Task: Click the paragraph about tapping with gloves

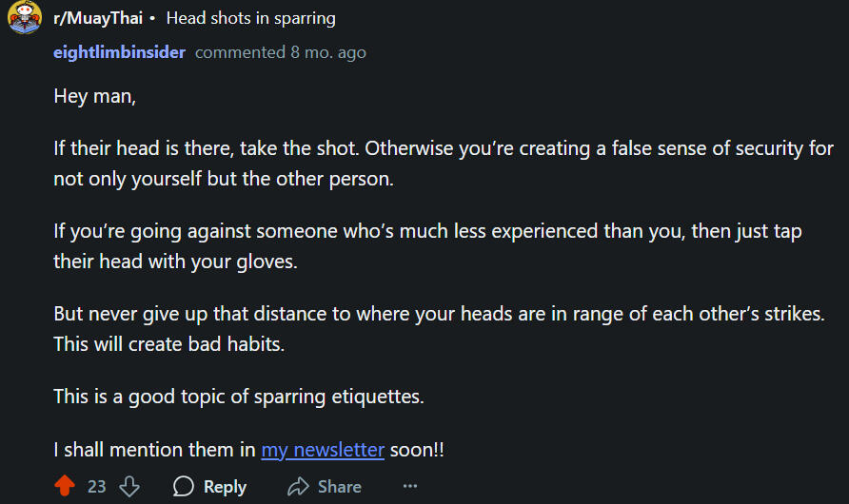Action: (426, 245)
